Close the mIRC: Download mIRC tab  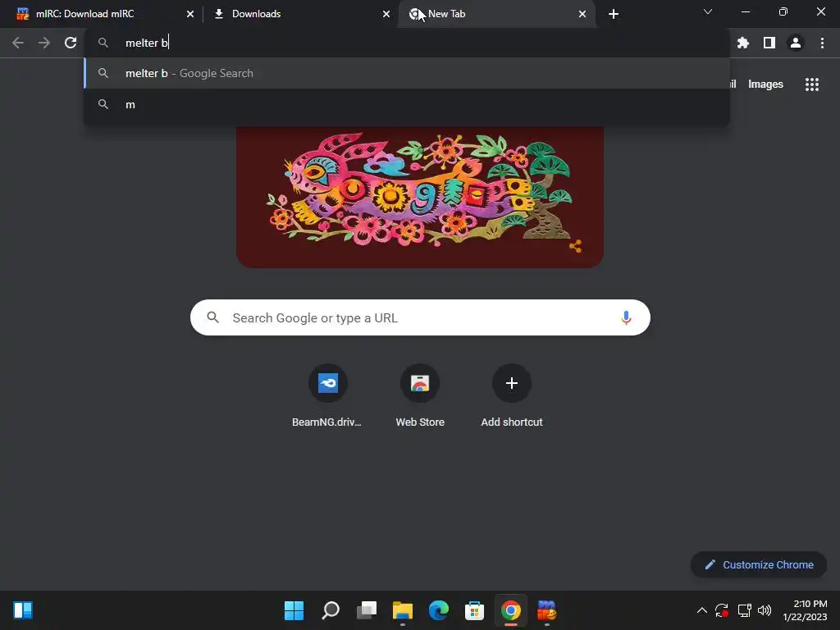tap(190, 14)
